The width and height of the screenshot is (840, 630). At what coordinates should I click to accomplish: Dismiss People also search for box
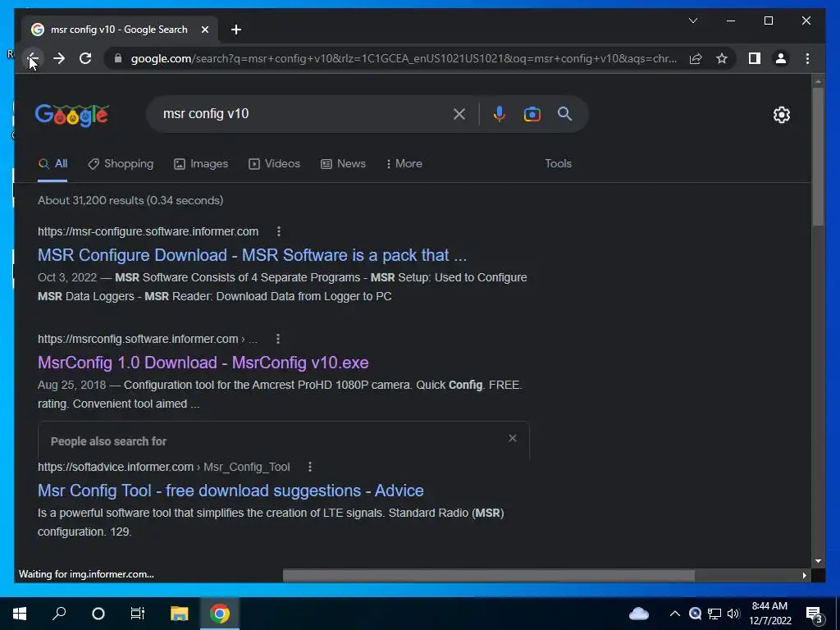pyautogui.click(x=512, y=438)
